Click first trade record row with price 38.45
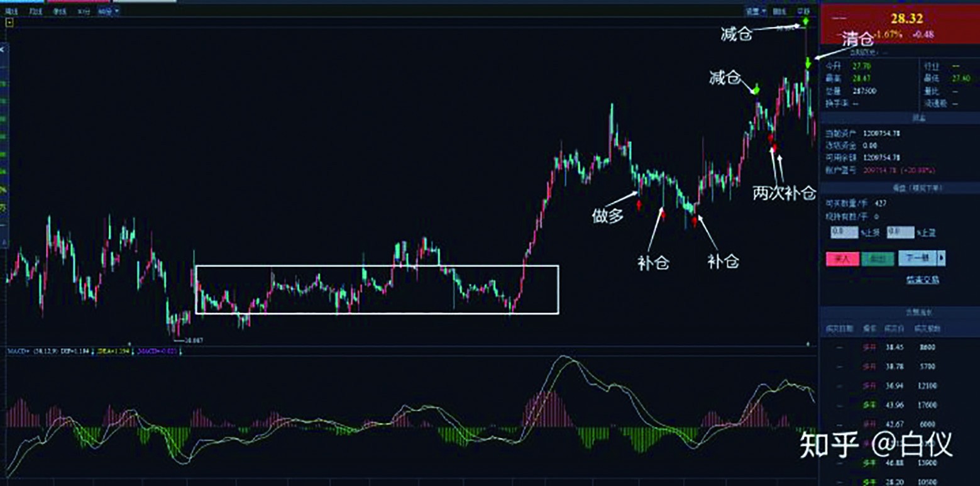 [899, 347]
